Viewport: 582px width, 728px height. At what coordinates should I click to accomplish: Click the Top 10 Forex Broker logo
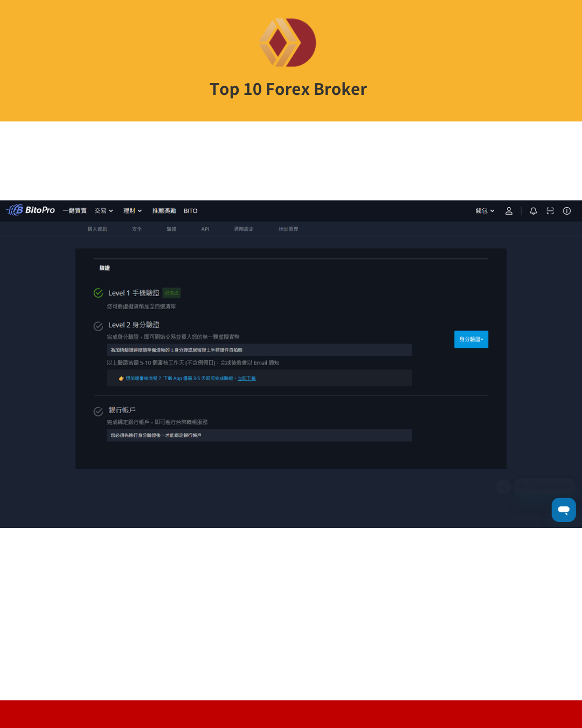(288, 43)
